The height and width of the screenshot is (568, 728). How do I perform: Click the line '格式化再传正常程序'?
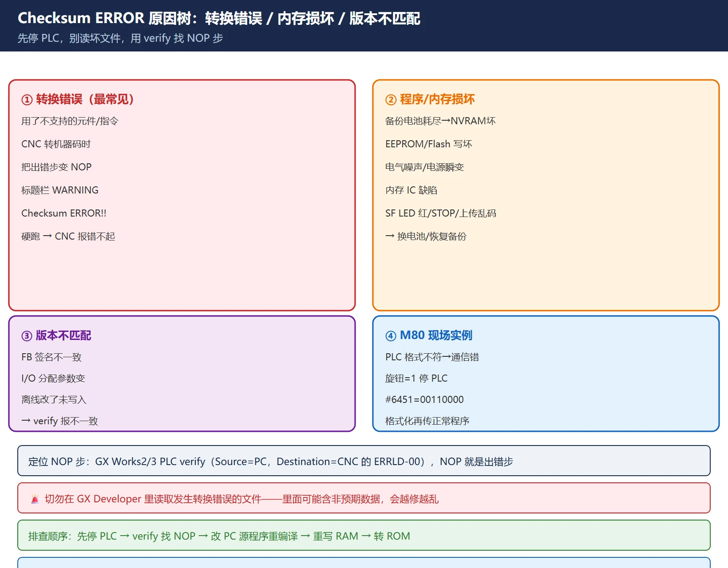click(x=427, y=421)
